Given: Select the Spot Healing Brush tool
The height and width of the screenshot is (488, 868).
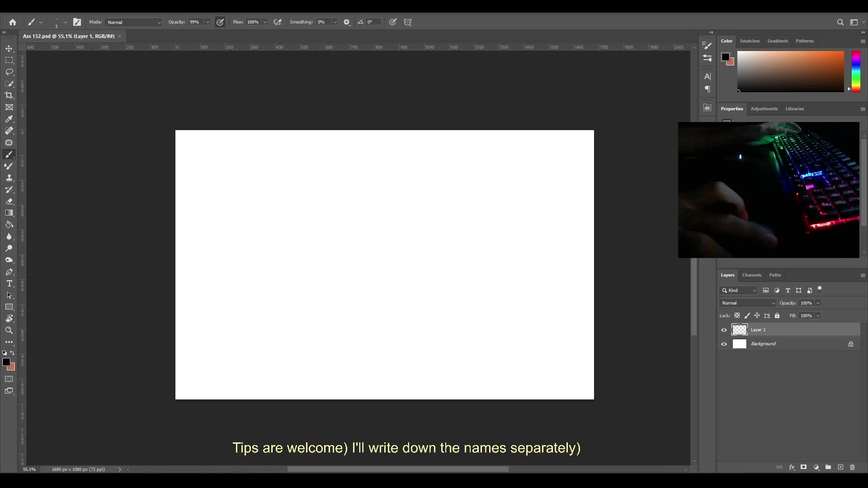Looking at the screenshot, I should 9,131.
